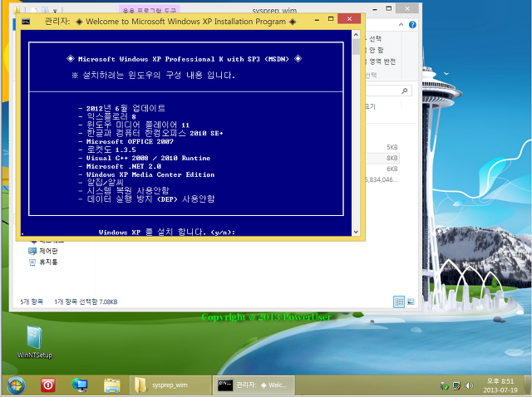532x397 pixels.
Task: Launch File Explorer from the taskbar
Action: [x=112, y=386]
